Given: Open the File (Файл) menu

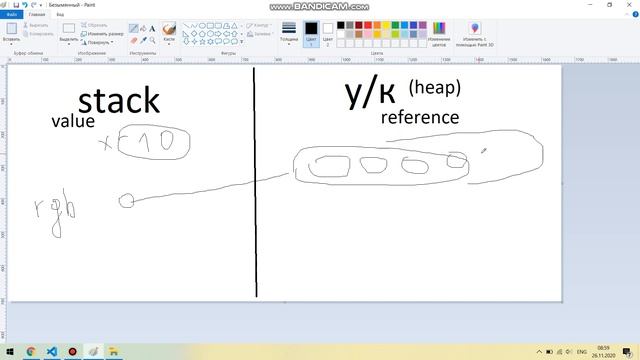Looking at the screenshot, I should tap(11, 14).
